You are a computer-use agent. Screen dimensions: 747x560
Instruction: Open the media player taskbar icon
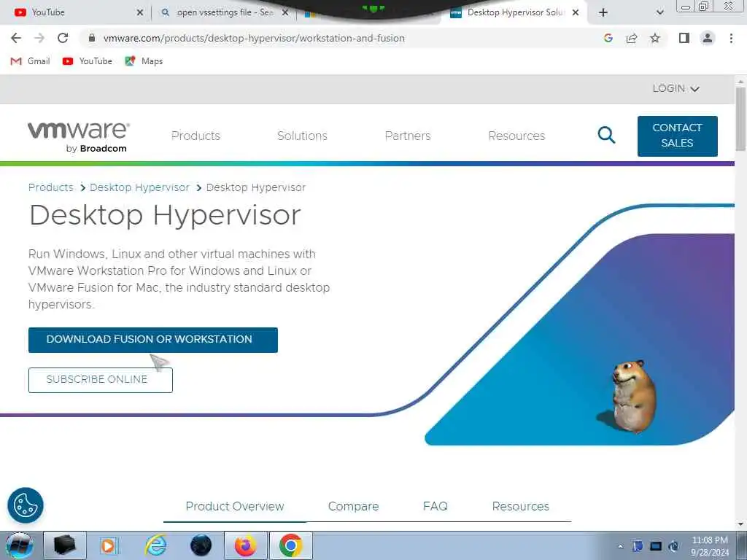tap(109, 545)
